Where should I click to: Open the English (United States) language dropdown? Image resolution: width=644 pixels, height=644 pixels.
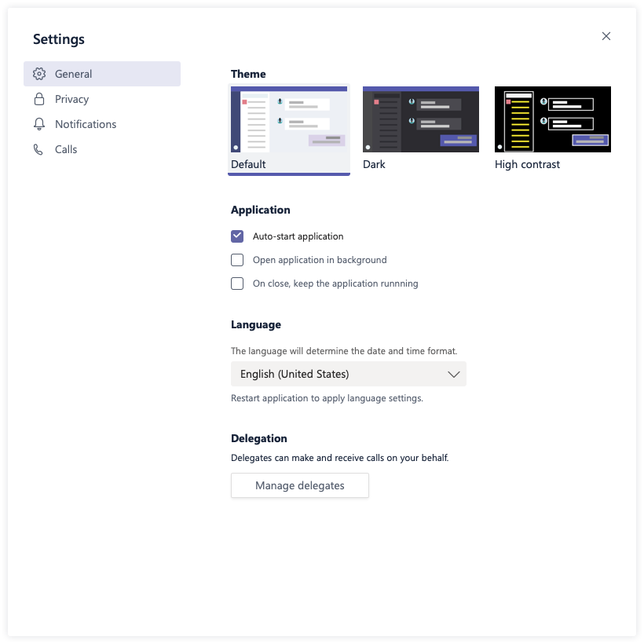point(348,374)
